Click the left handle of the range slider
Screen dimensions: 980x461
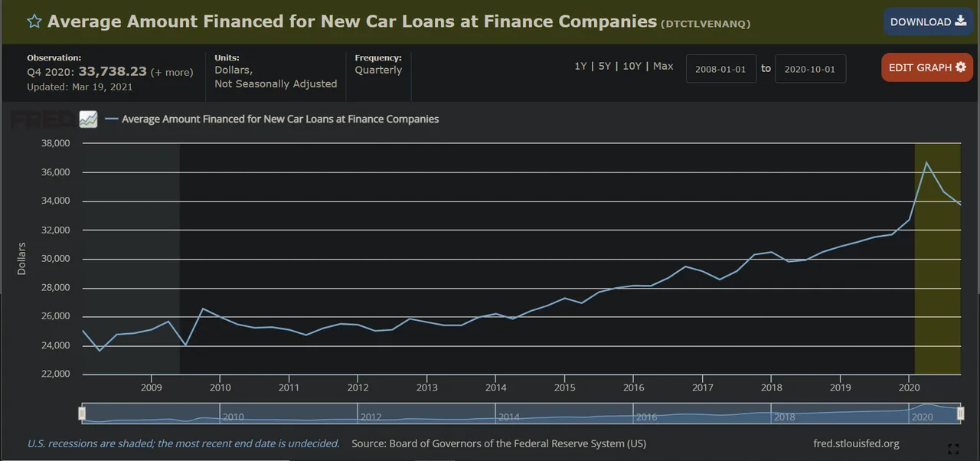coord(82,414)
